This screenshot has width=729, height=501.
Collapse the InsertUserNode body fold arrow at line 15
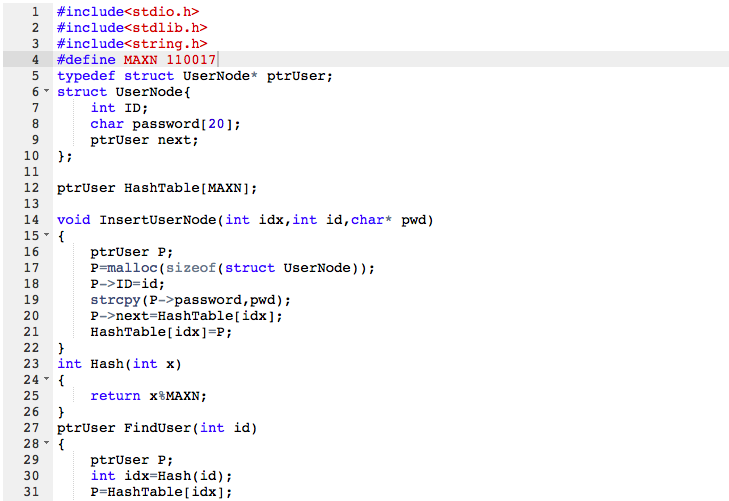(x=46, y=235)
